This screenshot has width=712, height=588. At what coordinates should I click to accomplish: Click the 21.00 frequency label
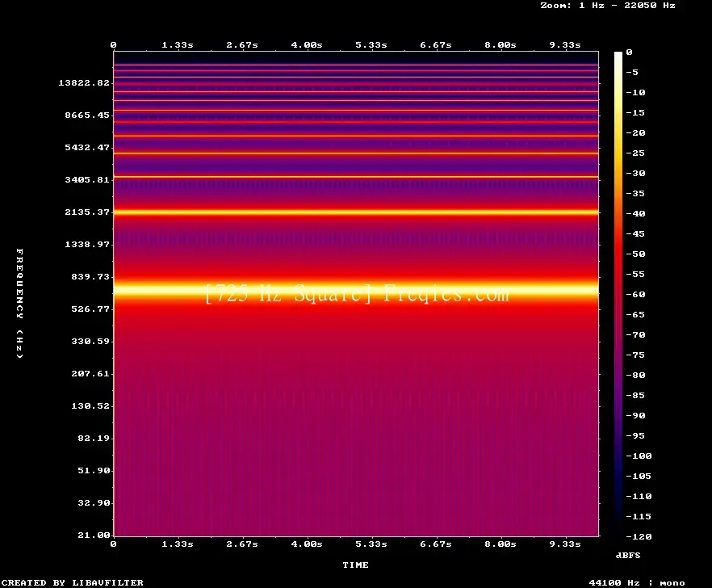(x=94, y=535)
